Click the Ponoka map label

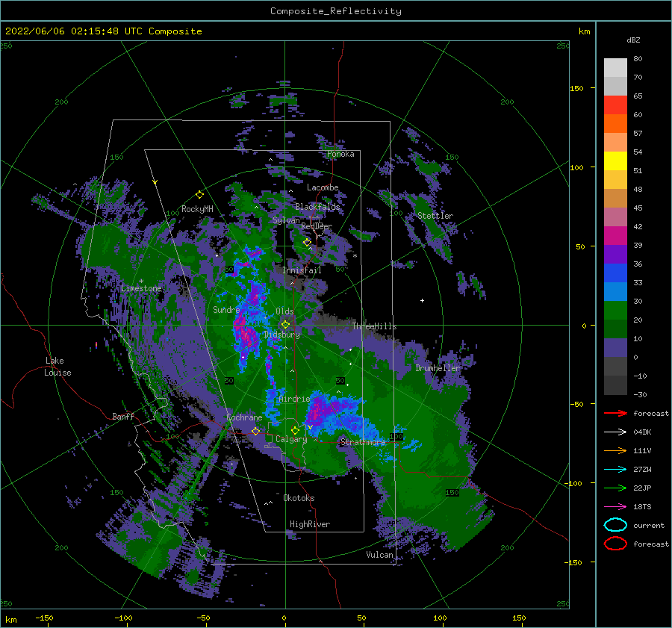tap(340, 154)
